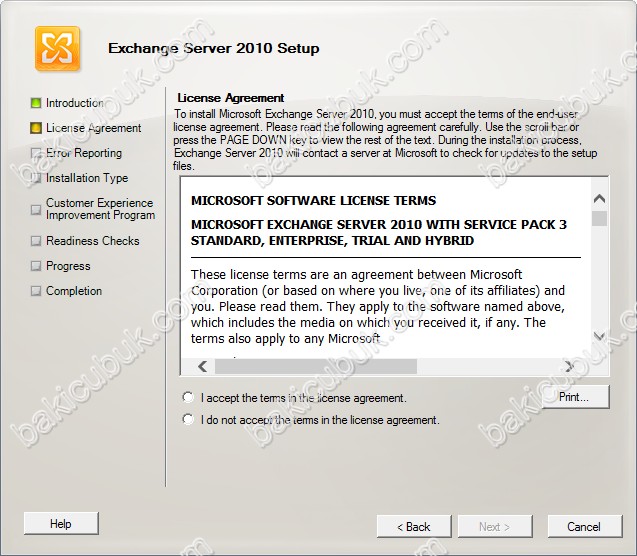Image resolution: width=637 pixels, height=556 pixels.
Task: Click the green Introduction step indicator
Action: [x=36, y=103]
